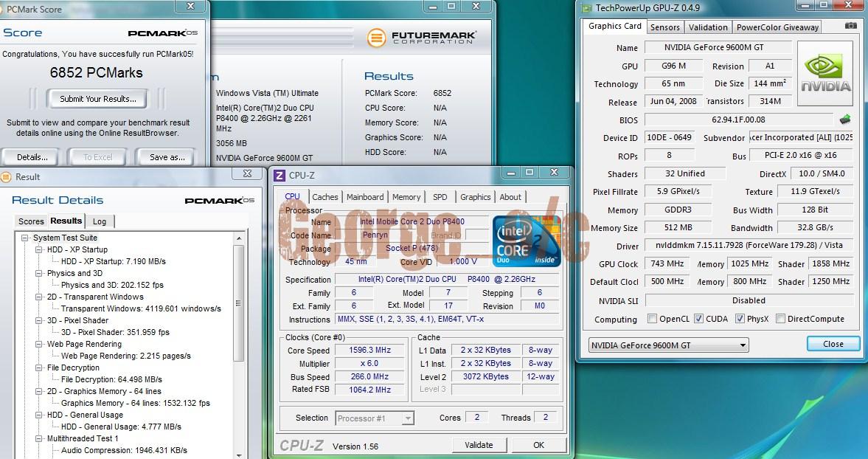Screen dimensions: 868x459
Task: Click the NVIDIA logo in GPU-Z
Action: pyautogui.click(x=824, y=74)
